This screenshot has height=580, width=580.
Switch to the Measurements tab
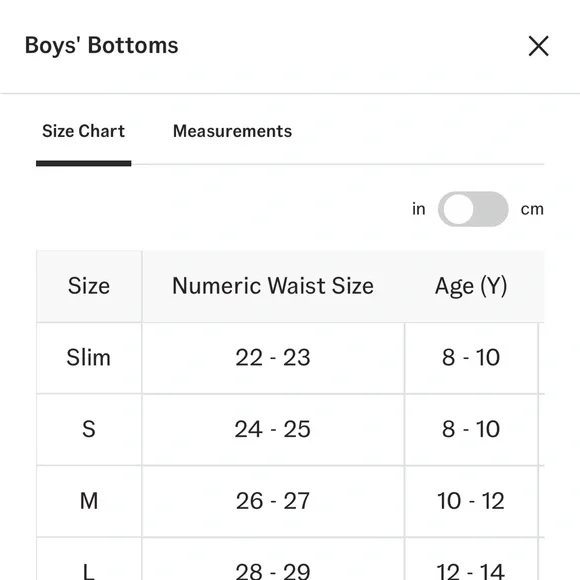(x=232, y=131)
